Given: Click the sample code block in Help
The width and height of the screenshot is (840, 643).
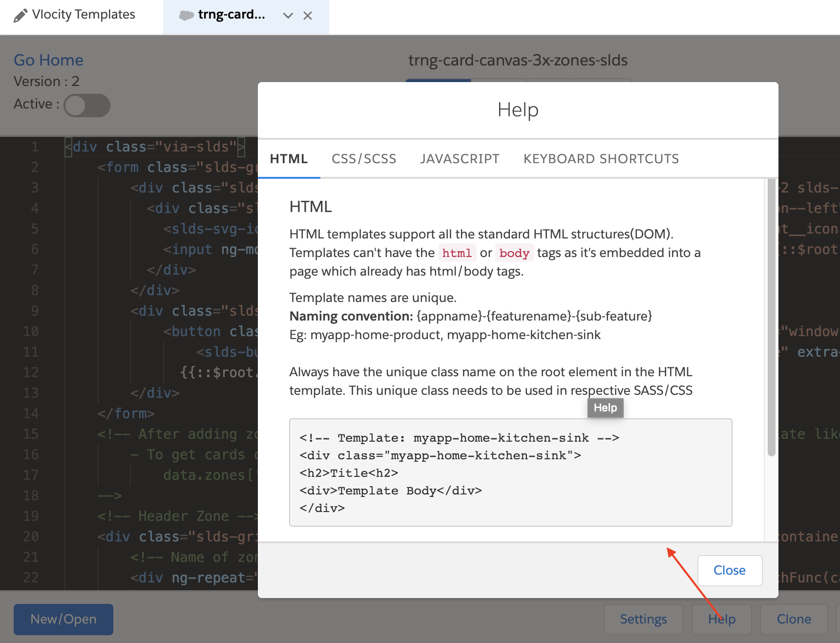Looking at the screenshot, I should [x=510, y=472].
